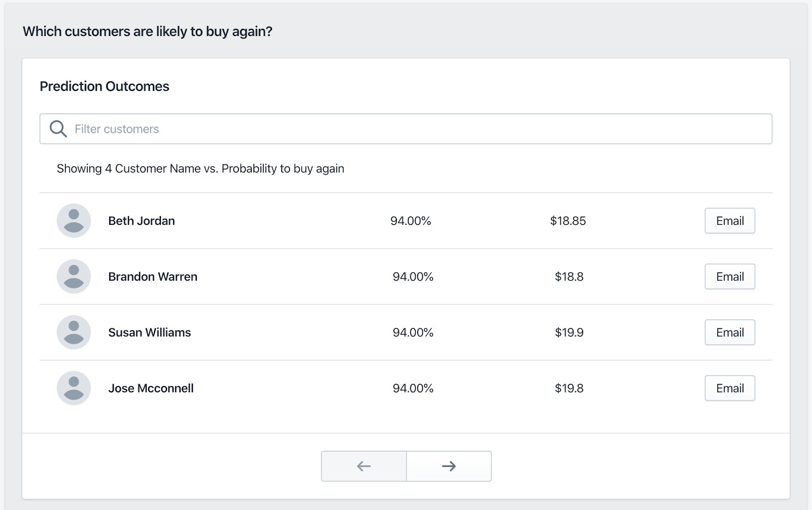Click Susan Williams' $19.9 value
The image size is (812, 510).
pos(569,332)
